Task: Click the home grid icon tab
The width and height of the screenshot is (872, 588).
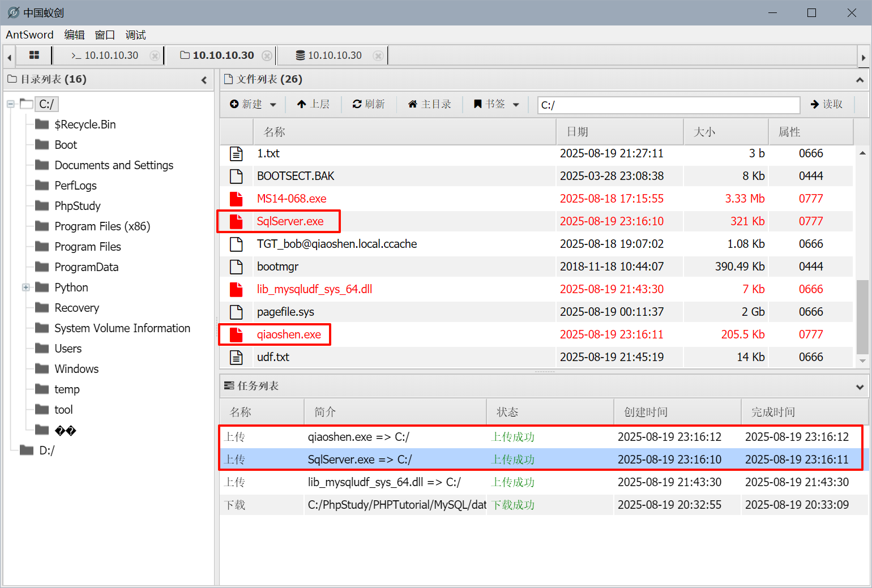Action: coord(34,55)
